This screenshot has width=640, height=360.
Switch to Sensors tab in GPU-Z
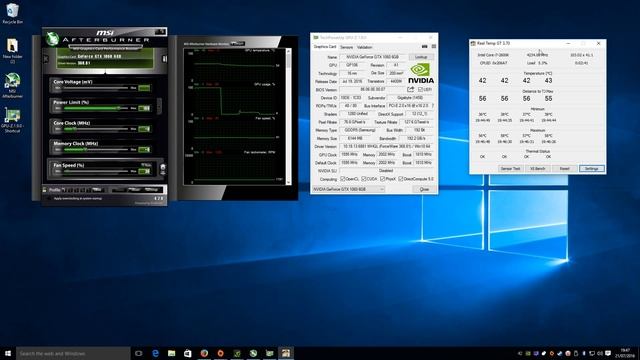click(347, 47)
